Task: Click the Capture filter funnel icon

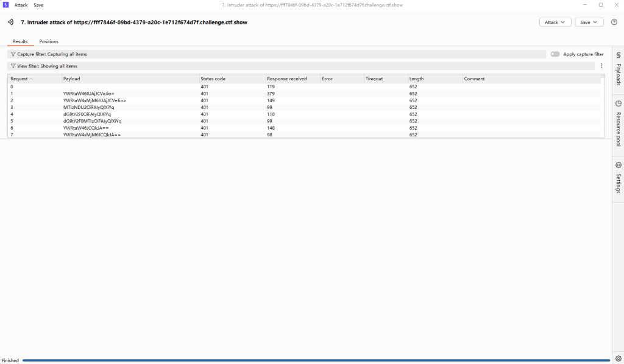Action: click(13, 54)
